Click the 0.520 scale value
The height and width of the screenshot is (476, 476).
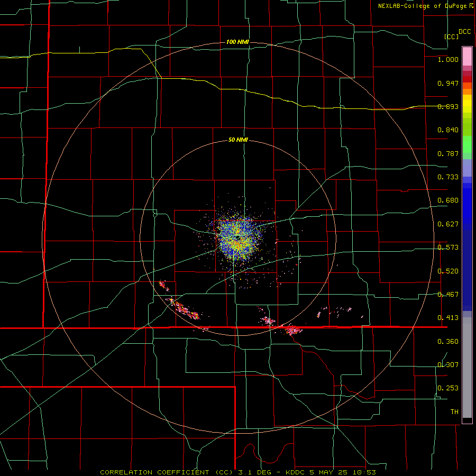[448, 271]
